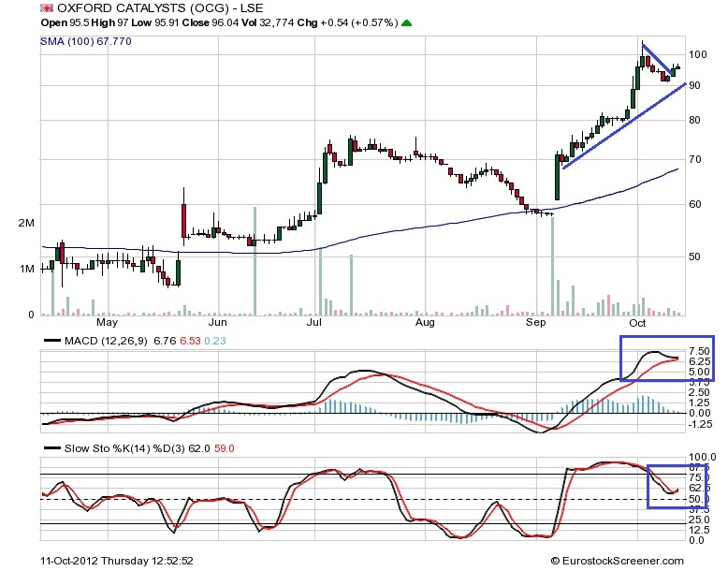
Task: Click the blue MACD histogram value 0.23
Action: click(x=215, y=341)
